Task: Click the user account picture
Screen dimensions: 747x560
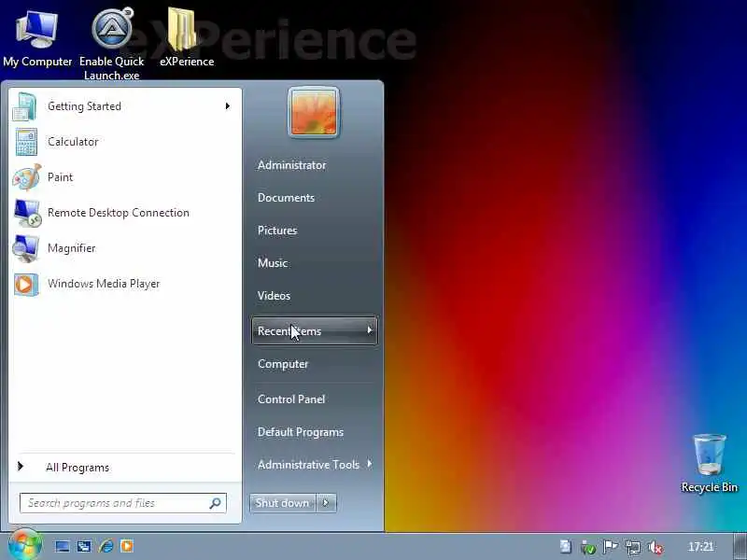Action: [x=314, y=112]
